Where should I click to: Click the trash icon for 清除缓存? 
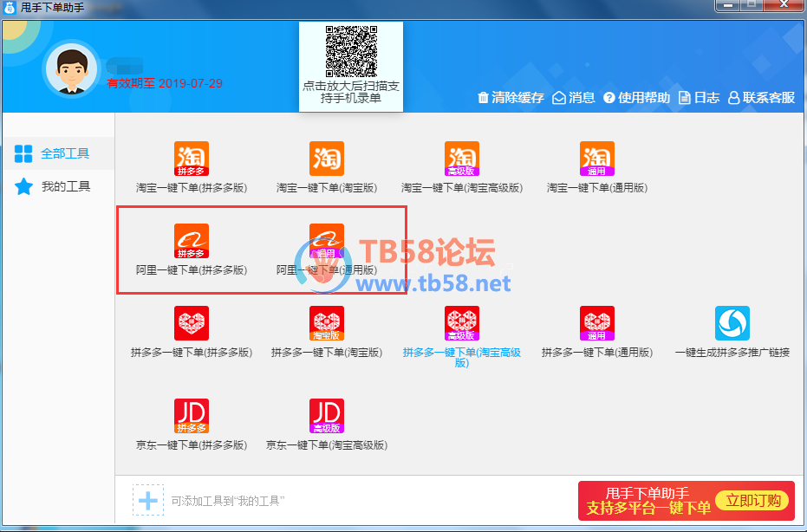click(483, 97)
